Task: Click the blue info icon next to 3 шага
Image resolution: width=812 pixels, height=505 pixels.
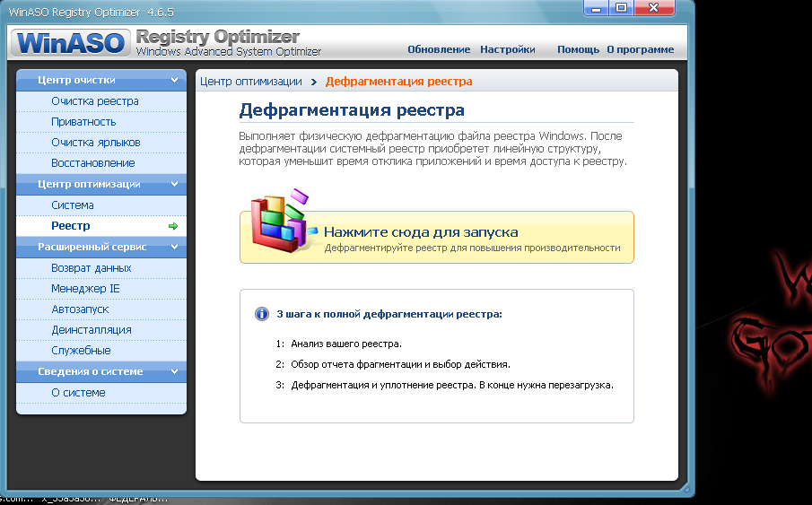Action: 262,314
